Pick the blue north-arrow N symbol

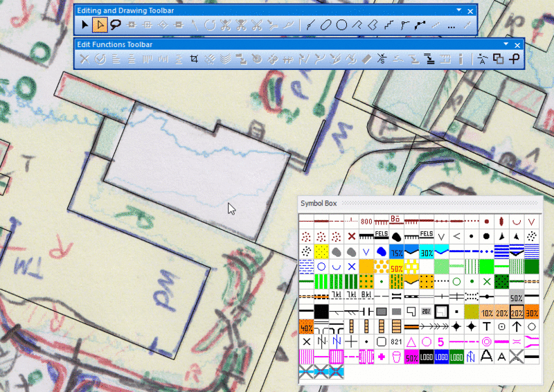472,357
